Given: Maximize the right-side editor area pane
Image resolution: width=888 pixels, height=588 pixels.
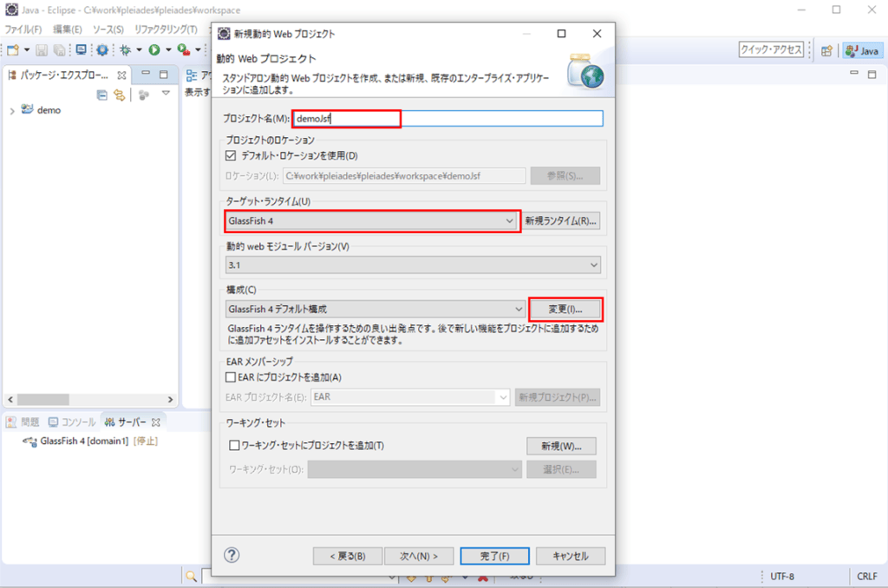Looking at the screenshot, I should point(872,75).
